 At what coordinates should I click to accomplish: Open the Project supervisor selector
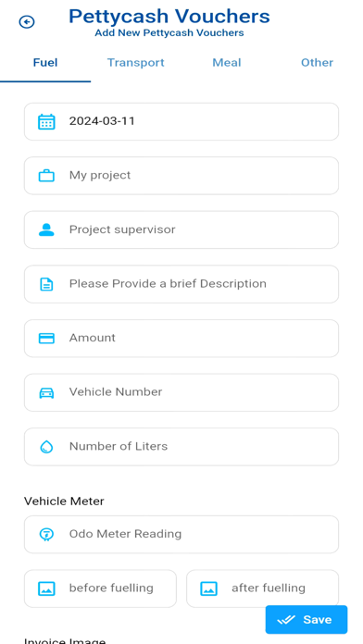click(x=181, y=229)
